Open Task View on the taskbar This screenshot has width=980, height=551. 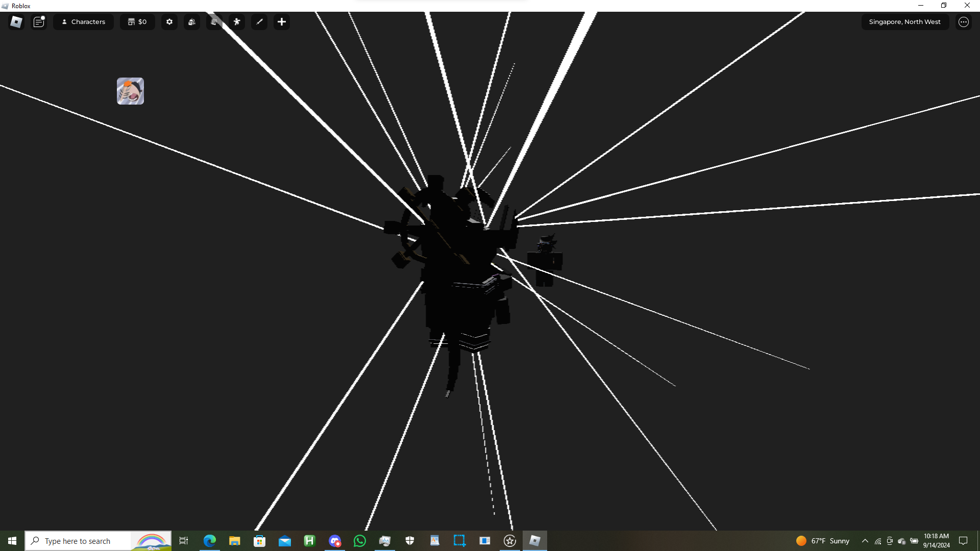184,541
